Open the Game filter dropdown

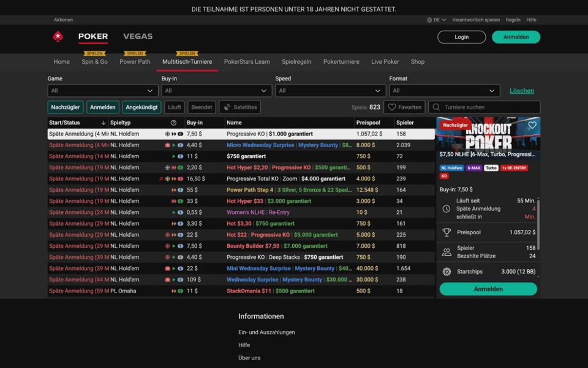(x=102, y=91)
